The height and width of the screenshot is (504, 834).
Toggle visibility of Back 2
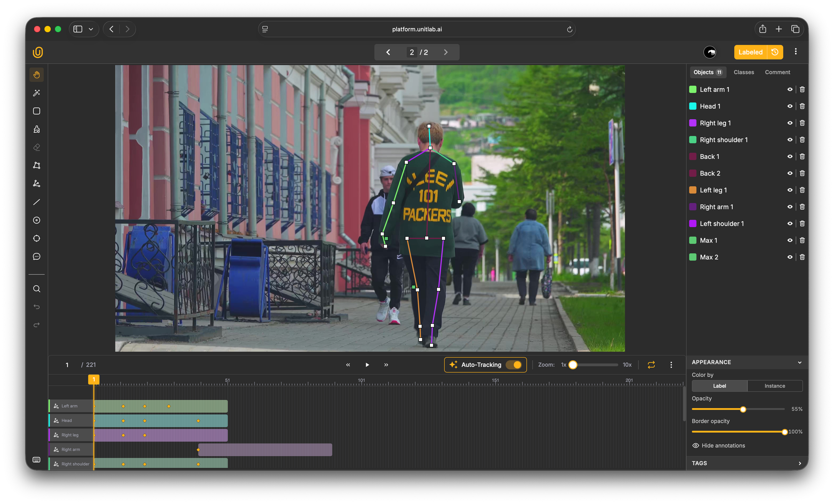789,173
